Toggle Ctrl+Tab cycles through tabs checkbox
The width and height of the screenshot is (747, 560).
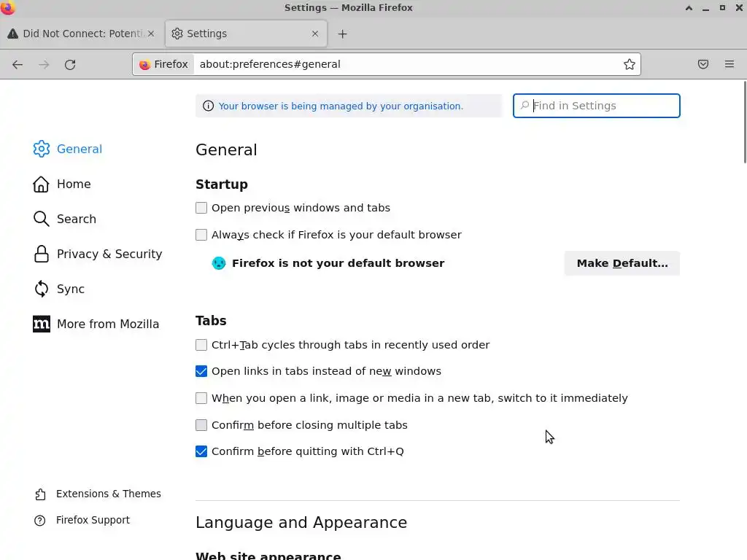pyautogui.click(x=201, y=345)
